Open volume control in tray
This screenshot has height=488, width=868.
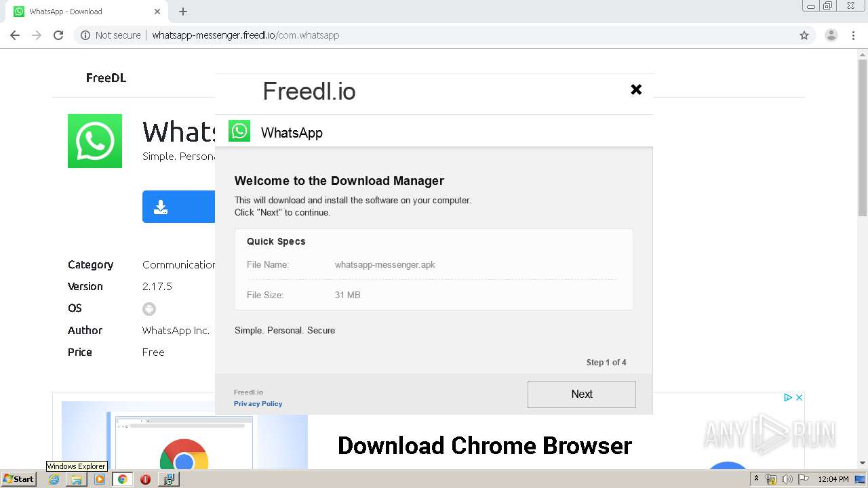tap(787, 479)
